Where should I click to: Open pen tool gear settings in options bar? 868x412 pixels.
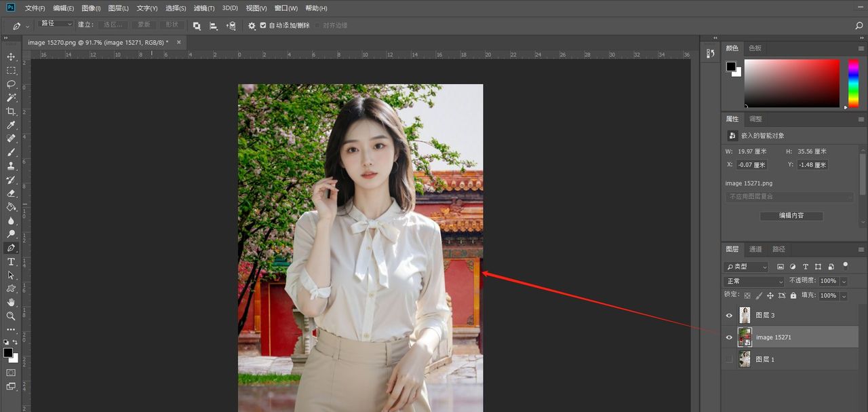click(252, 25)
